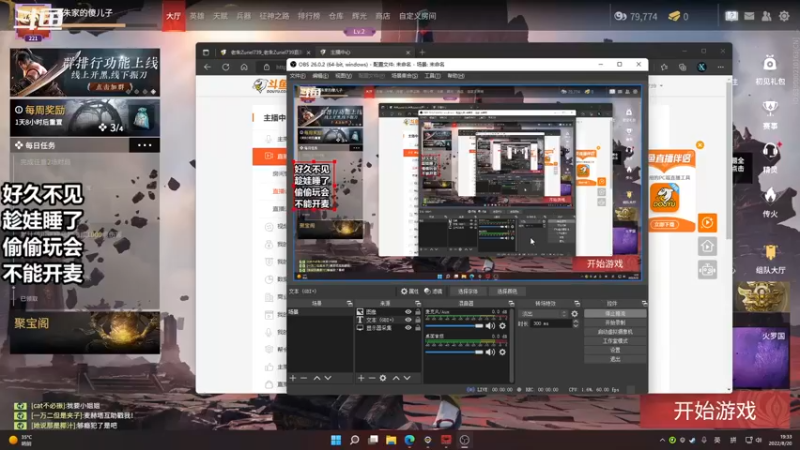Open the 视图(V) menu in OBS
Screen dimensions: 800x450
pos(343,76)
